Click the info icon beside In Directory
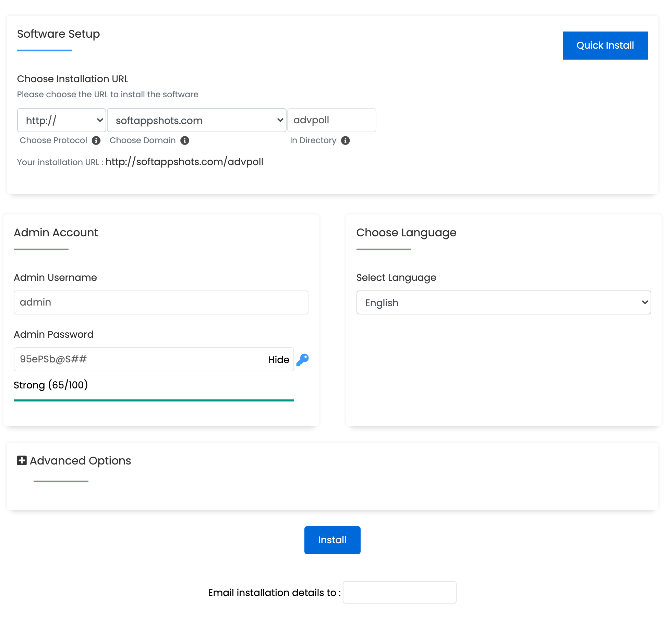Viewport: 665px width, 644px height. coord(345,140)
